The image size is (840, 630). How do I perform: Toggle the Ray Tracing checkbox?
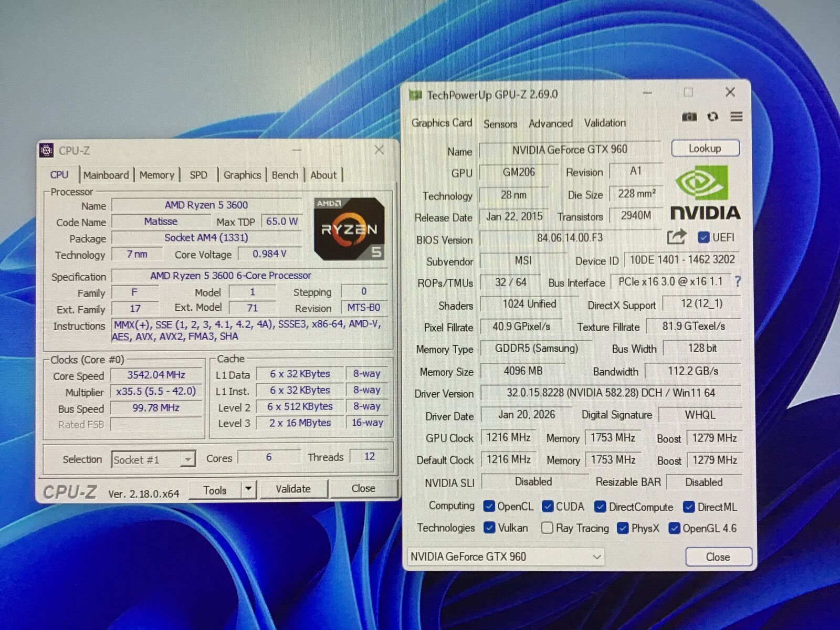[x=547, y=528]
